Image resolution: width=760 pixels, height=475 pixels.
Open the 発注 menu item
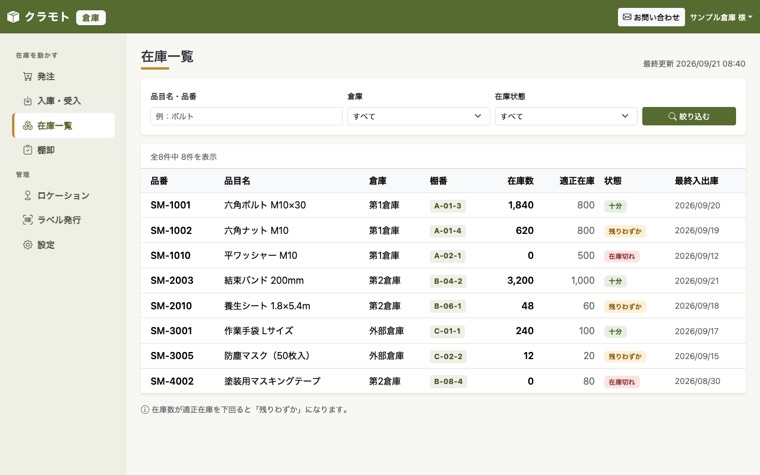point(63,76)
